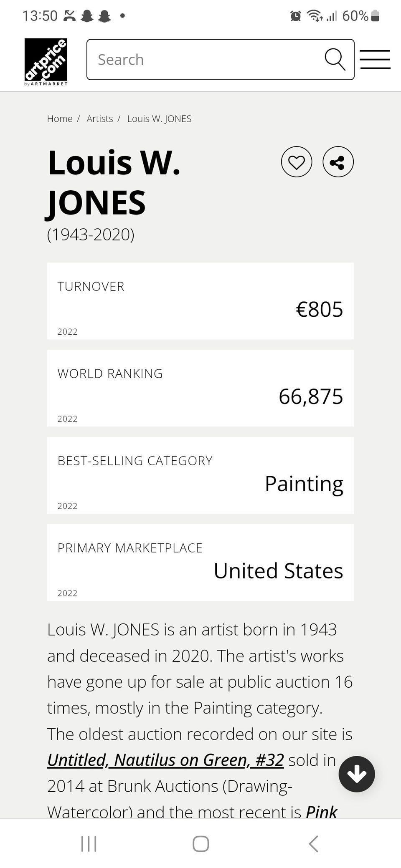Select the Turnover €805 card
The height and width of the screenshot is (868, 401).
200,301
